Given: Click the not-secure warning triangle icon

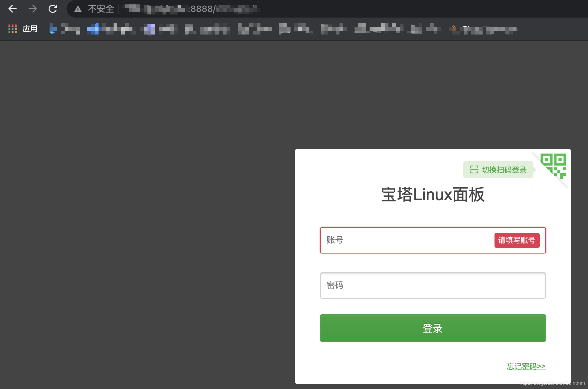Looking at the screenshot, I should click(x=78, y=9).
